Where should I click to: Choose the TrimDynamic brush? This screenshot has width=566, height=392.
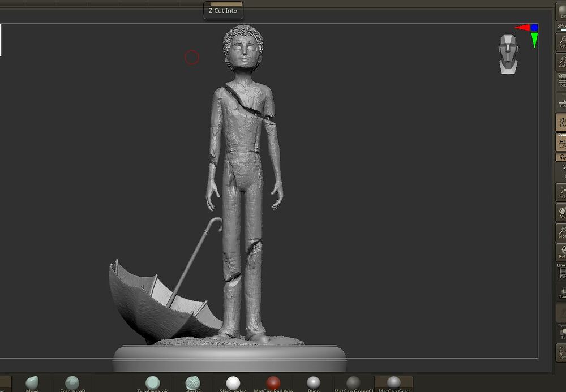pos(153,384)
